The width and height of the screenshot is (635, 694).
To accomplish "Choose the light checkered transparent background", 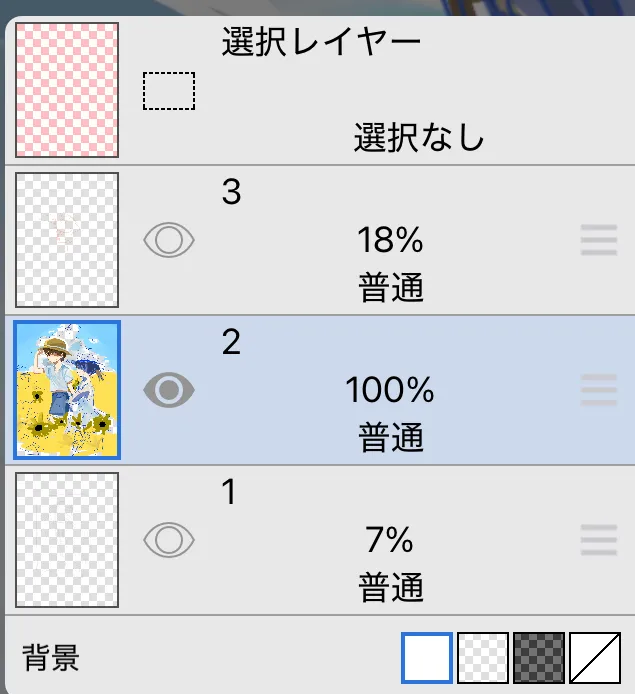I will pos(484,657).
